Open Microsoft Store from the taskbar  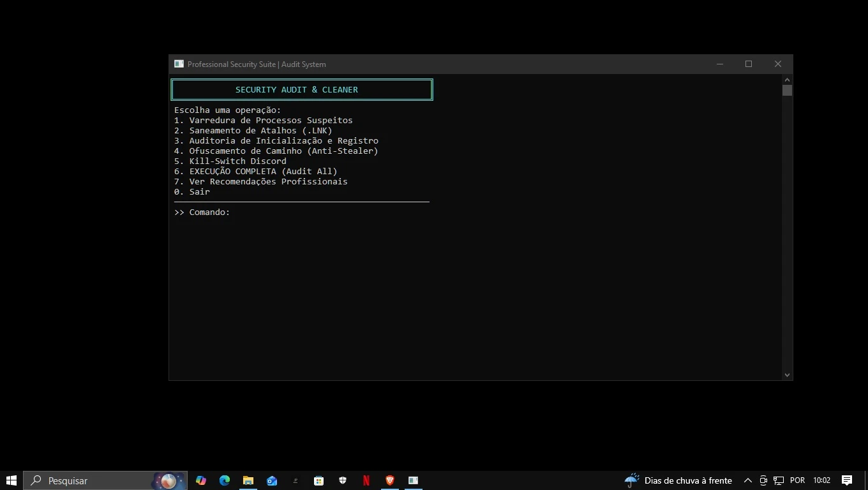click(318, 480)
